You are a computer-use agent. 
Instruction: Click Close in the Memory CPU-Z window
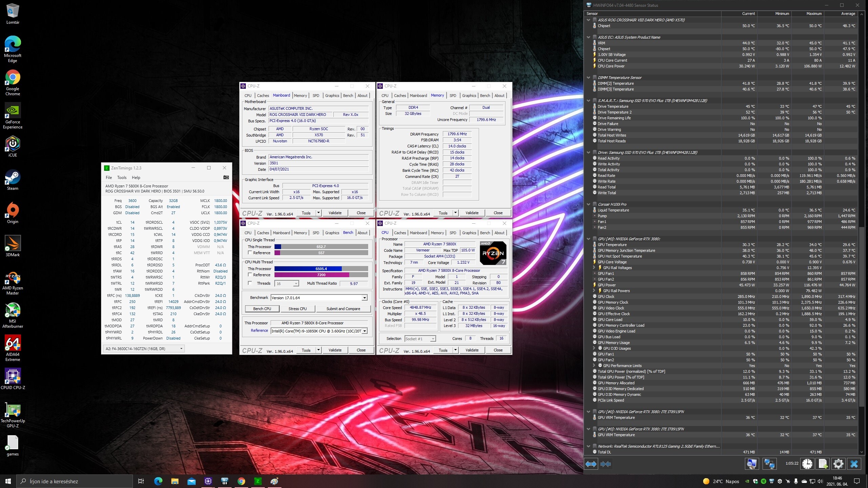[498, 213]
